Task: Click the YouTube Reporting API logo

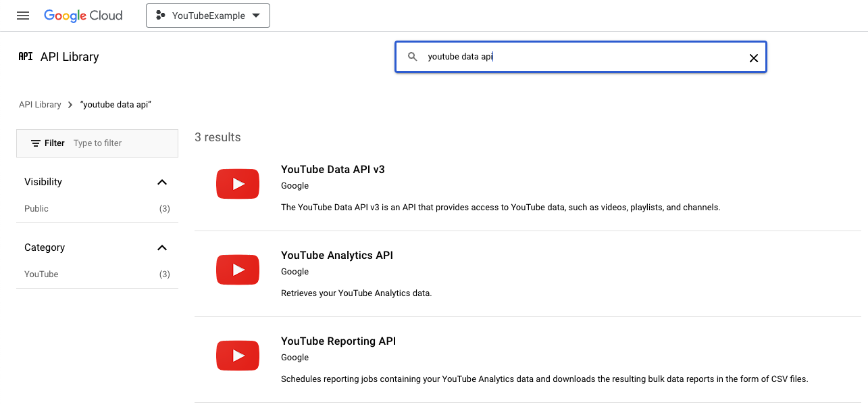Action: pyautogui.click(x=238, y=356)
